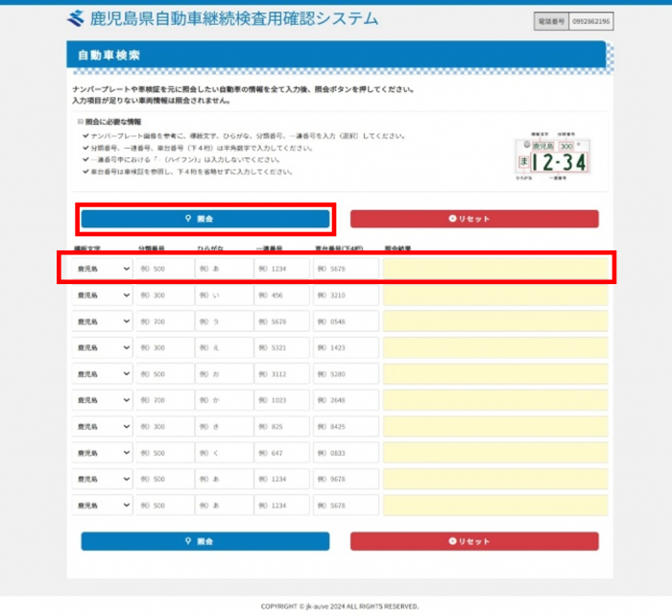Open the 鹿児島 dropdown in the 例) き row
This screenshot has width=672, height=616.
click(102, 427)
